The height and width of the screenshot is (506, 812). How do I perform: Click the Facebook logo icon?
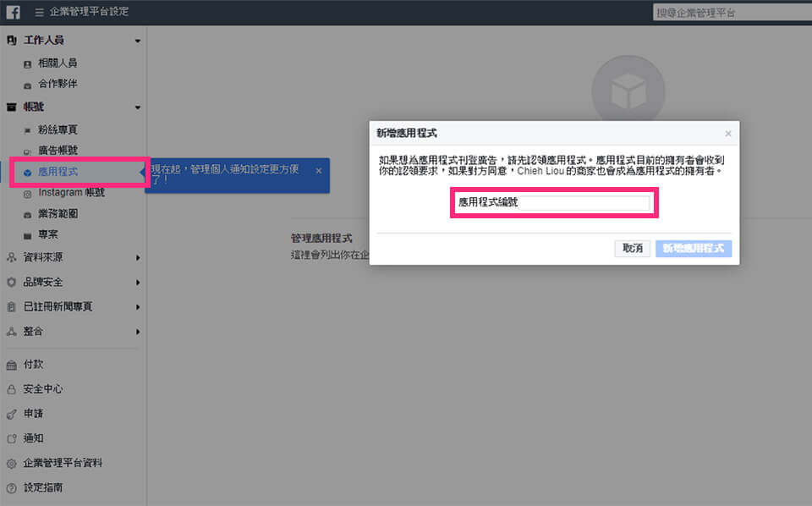click(13, 13)
